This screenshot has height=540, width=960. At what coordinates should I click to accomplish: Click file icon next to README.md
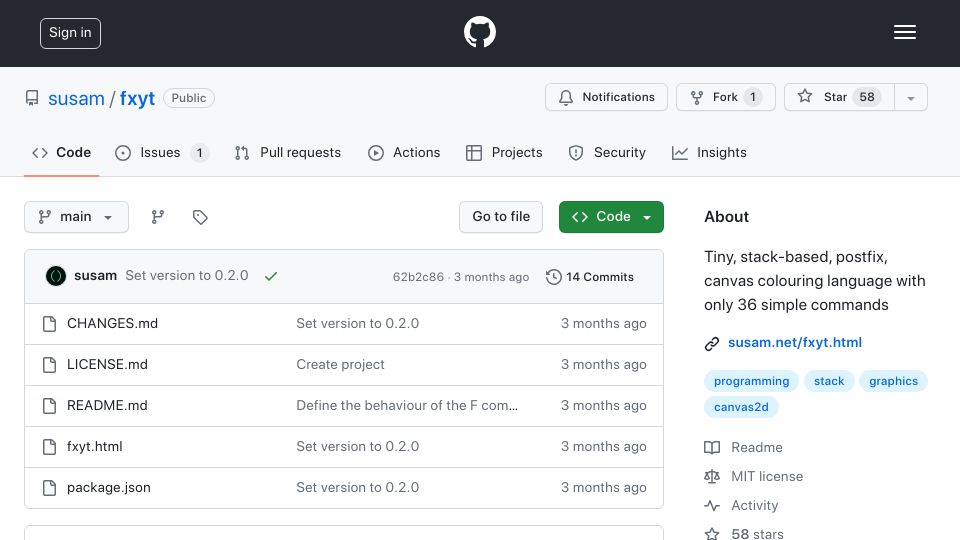[x=50, y=406]
